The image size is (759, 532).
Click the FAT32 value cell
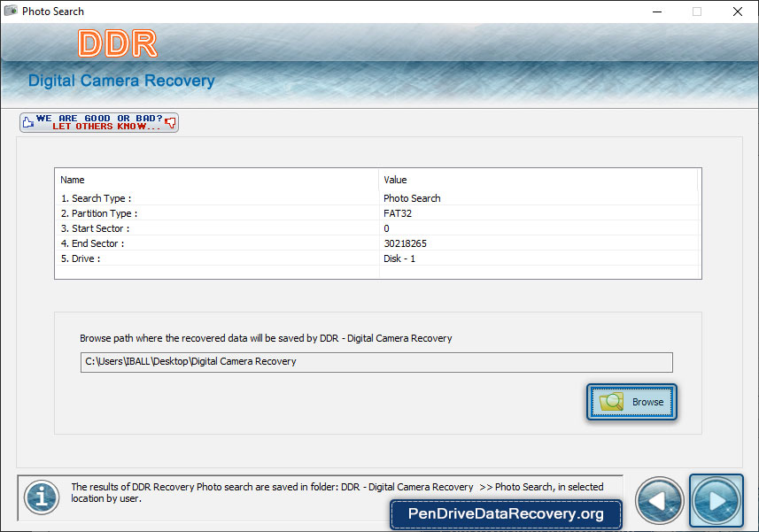click(398, 213)
